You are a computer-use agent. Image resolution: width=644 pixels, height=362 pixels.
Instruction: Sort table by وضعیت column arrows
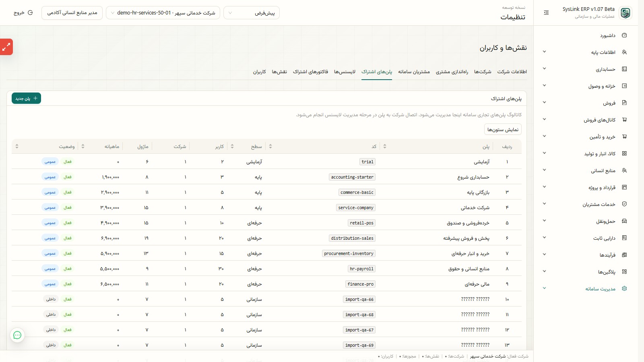point(17,146)
